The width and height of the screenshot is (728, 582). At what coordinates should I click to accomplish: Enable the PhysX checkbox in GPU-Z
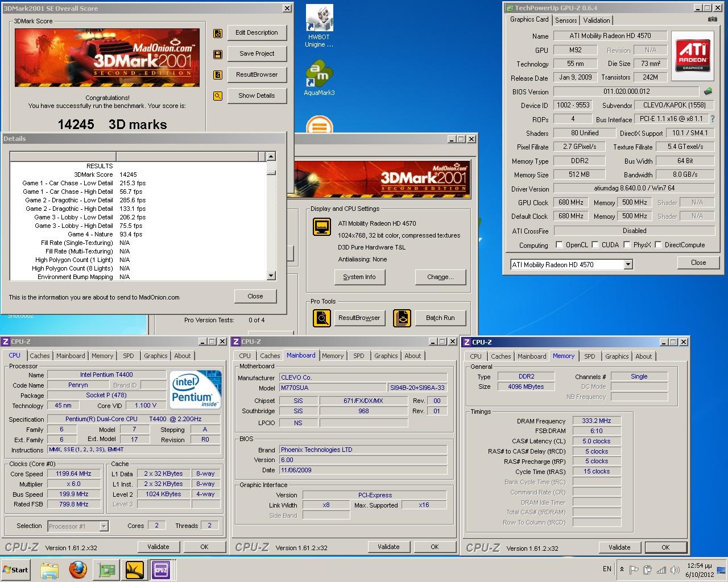pos(627,245)
